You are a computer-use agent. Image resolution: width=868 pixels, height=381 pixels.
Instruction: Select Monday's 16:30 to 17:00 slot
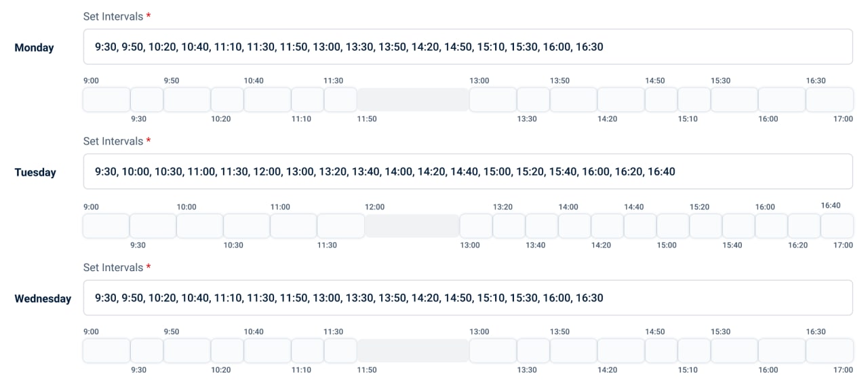pos(829,100)
